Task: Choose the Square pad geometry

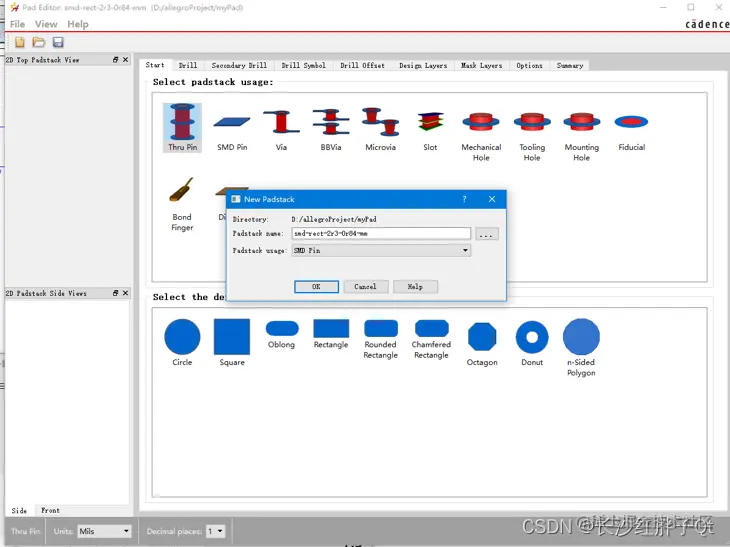Action: coord(232,342)
